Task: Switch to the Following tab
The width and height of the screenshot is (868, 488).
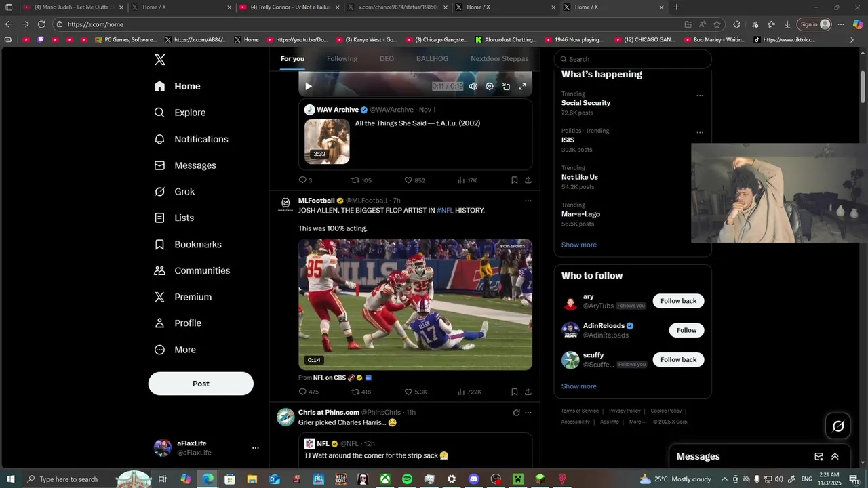Action: [342, 59]
